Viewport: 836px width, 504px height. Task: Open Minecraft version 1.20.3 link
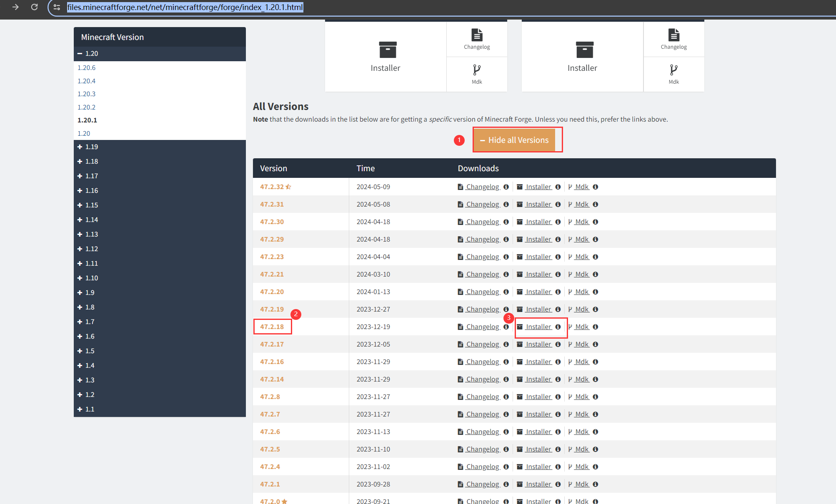pyautogui.click(x=86, y=94)
